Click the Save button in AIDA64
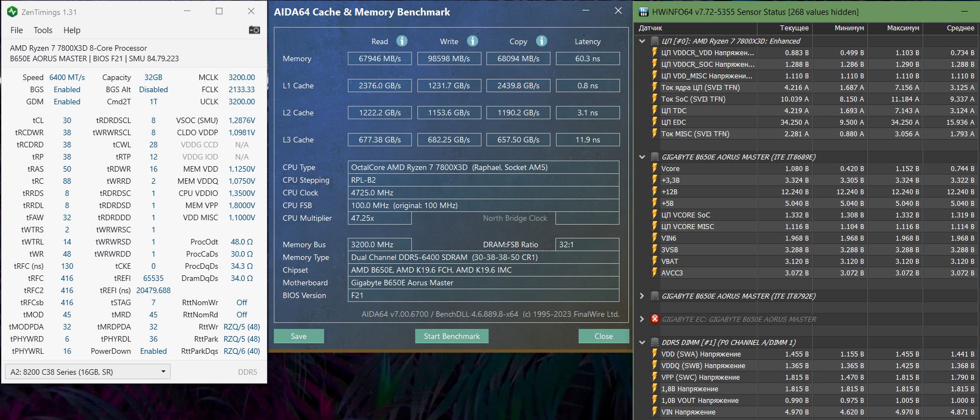The height and width of the screenshot is (420, 980). coord(299,336)
